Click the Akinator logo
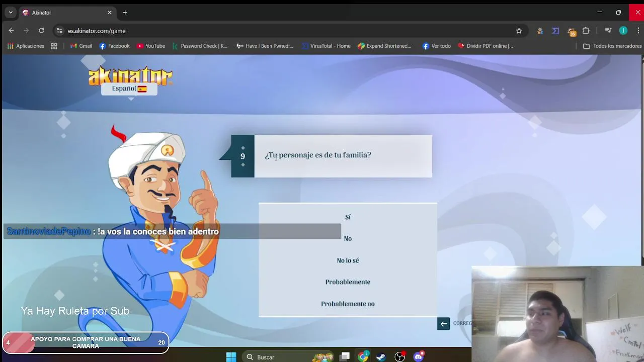The width and height of the screenshot is (644, 362). (x=130, y=75)
